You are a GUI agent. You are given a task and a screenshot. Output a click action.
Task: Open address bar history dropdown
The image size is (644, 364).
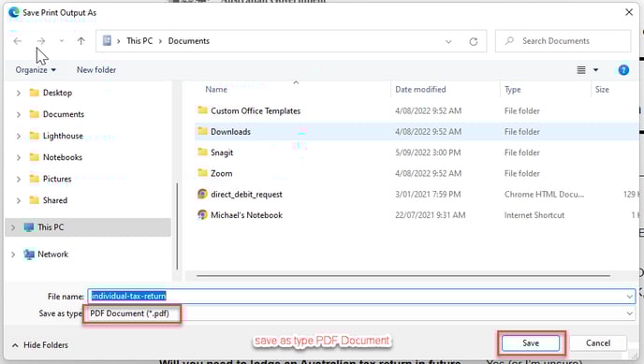coord(448,41)
